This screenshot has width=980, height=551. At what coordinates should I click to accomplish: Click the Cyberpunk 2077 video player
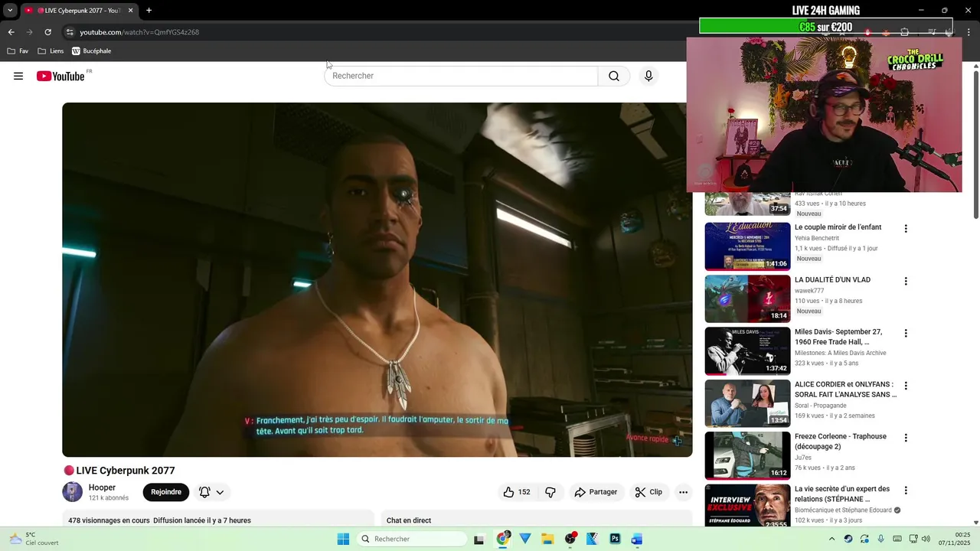(x=377, y=280)
